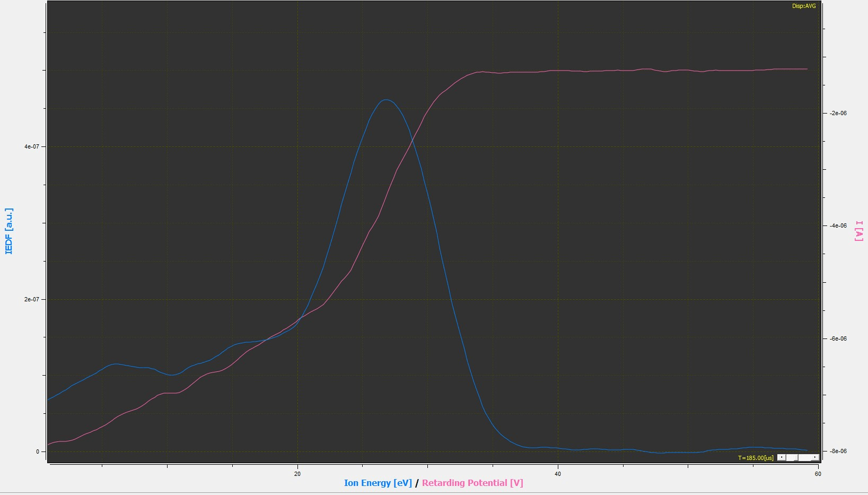Click the -8e-06 tick on the right axis

click(838, 451)
